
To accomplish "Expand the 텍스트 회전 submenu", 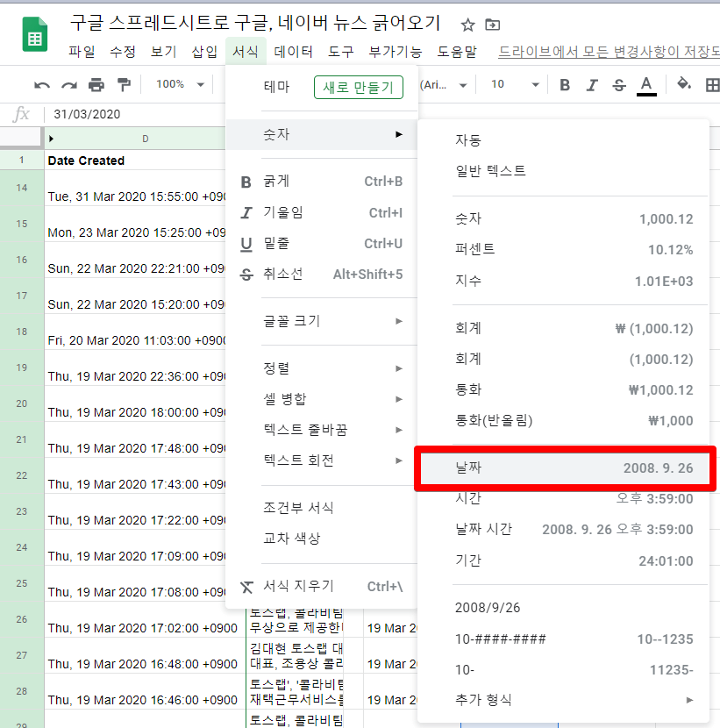I will coord(321,460).
